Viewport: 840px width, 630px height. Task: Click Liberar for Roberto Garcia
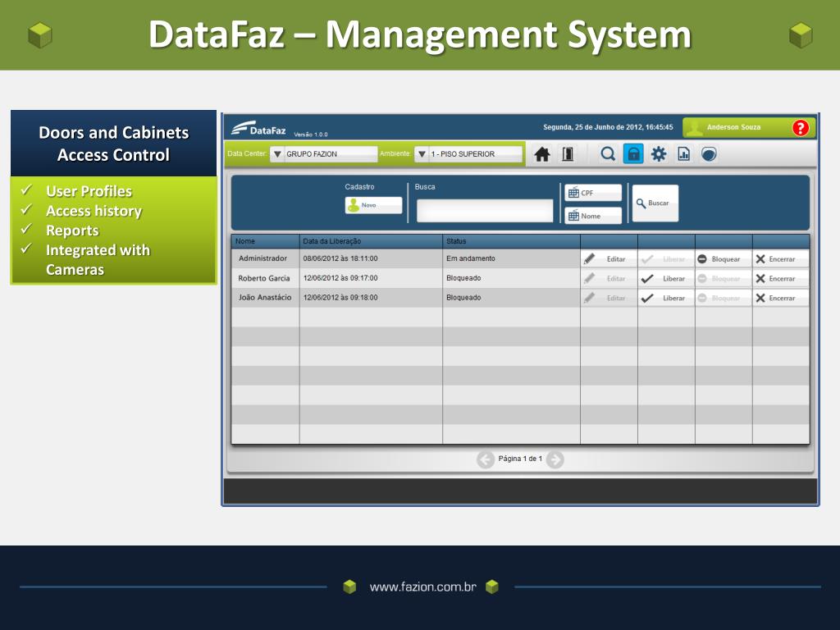[x=666, y=279]
